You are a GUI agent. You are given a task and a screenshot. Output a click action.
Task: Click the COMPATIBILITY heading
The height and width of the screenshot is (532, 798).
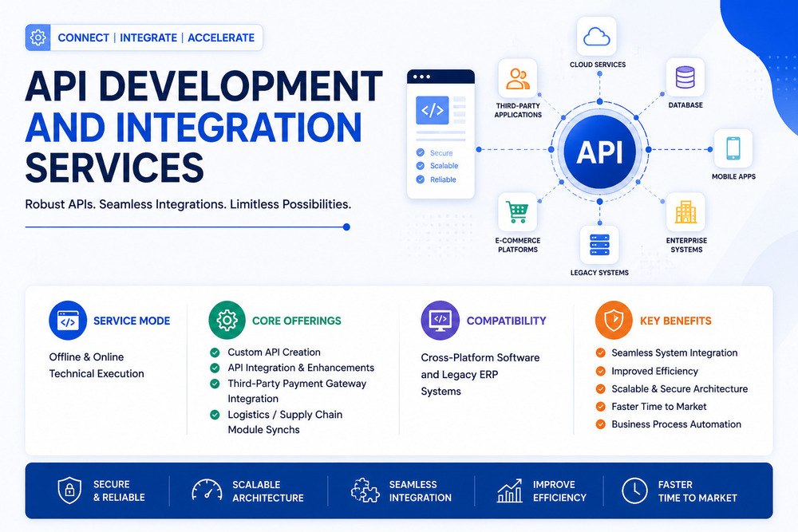[507, 321]
